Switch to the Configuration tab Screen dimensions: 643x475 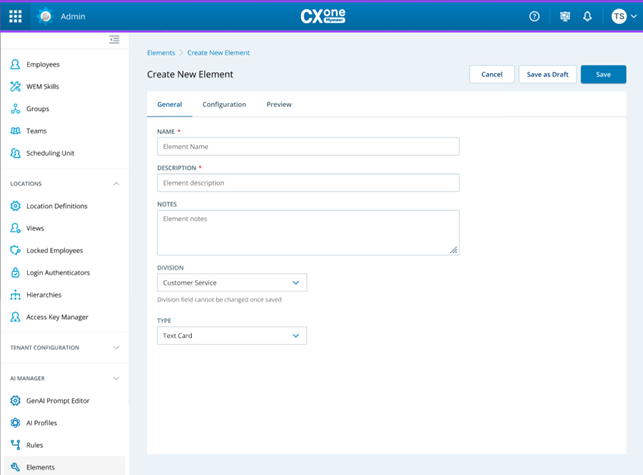coord(224,104)
